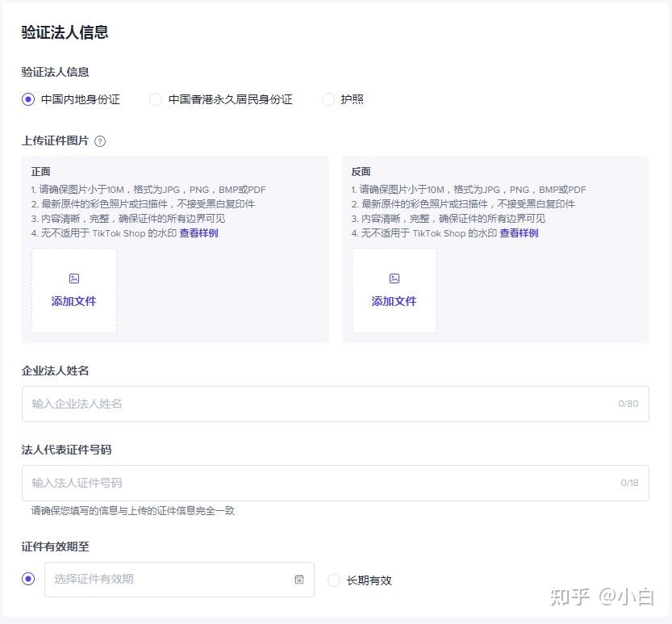Focus the 企业法人姓名 input field
The width and height of the screenshot is (672, 624).
point(336,404)
